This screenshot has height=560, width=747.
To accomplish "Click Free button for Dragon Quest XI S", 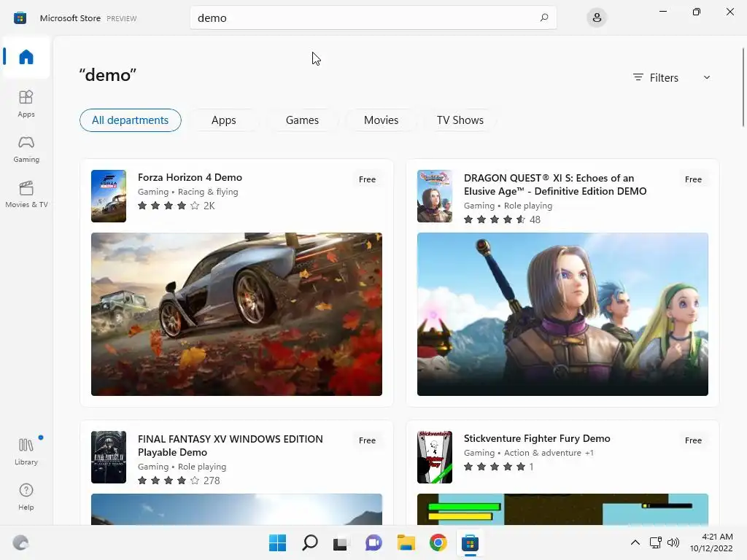I will (x=693, y=179).
